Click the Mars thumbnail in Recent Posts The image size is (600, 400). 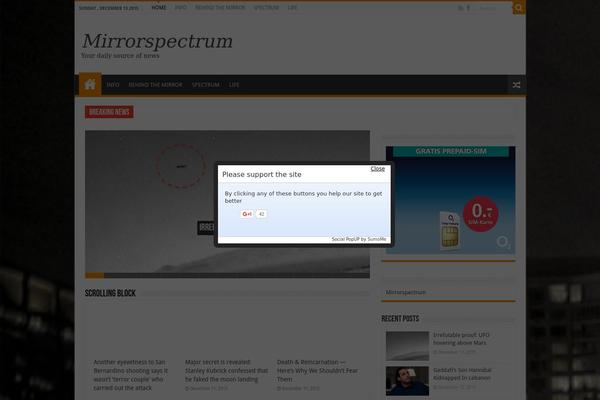[x=407, y=346]
